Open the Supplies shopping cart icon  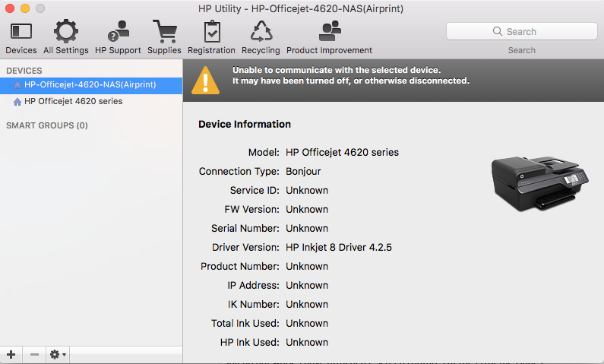point(164,31)
